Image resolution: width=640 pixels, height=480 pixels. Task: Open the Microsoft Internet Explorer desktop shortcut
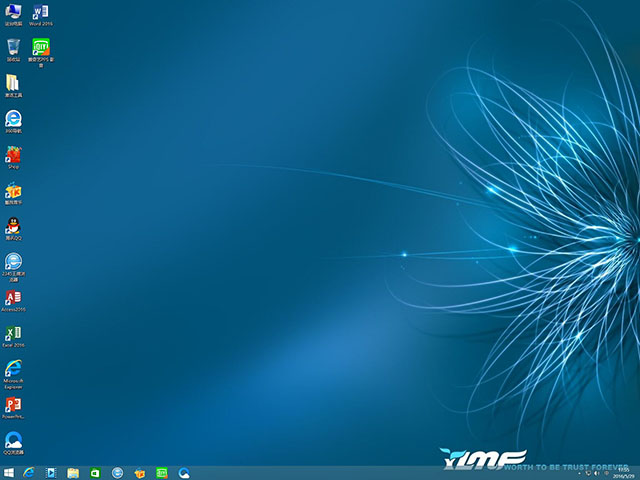[x=13, y=369]
